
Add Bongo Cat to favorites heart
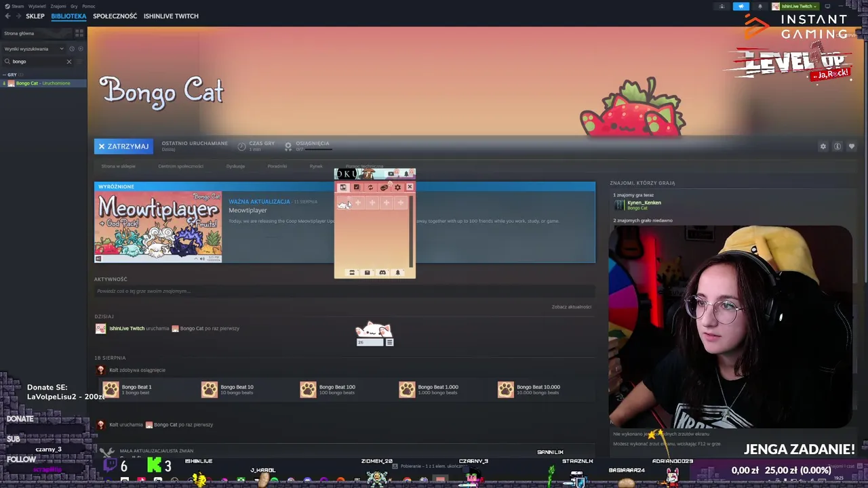point(852,146)
